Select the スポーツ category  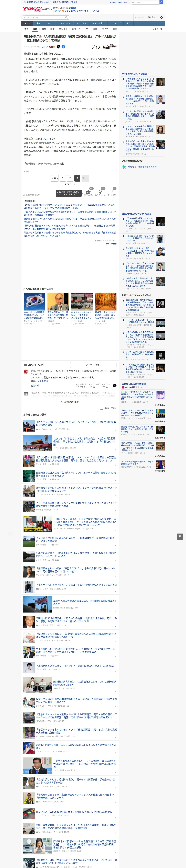pos(76,29)
